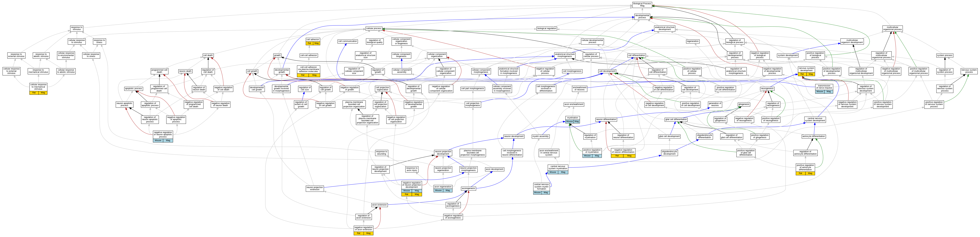Click the 'myelination' node title
This screenshot has width=980, height=237.
(x=573, y=118)
